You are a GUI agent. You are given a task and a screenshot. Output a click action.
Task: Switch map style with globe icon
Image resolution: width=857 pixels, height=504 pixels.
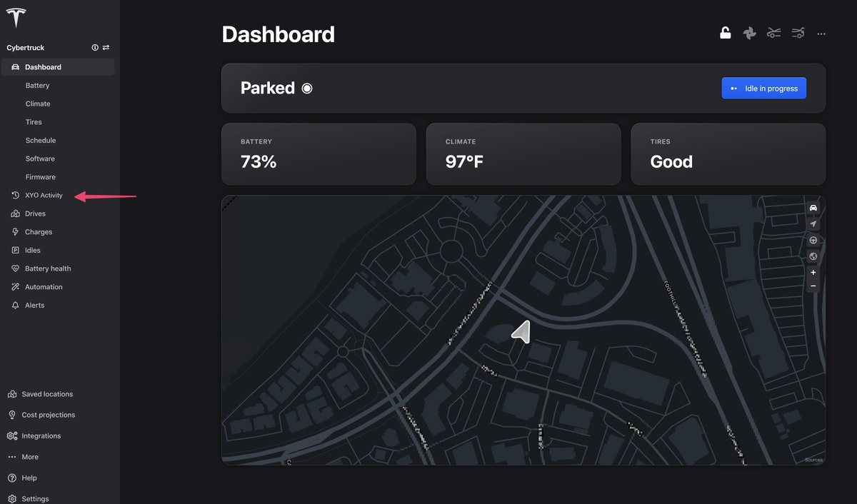point(813,256)
